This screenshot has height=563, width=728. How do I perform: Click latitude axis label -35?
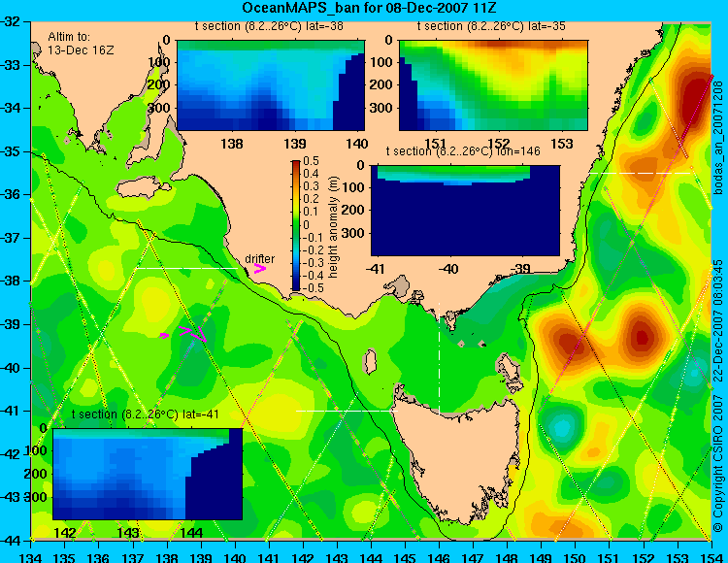pos(10,151)
